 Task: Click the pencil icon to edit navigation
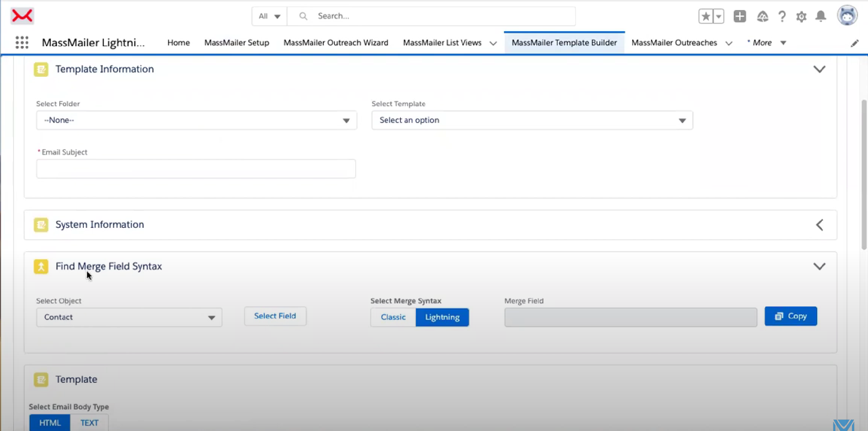coord(855,43)
